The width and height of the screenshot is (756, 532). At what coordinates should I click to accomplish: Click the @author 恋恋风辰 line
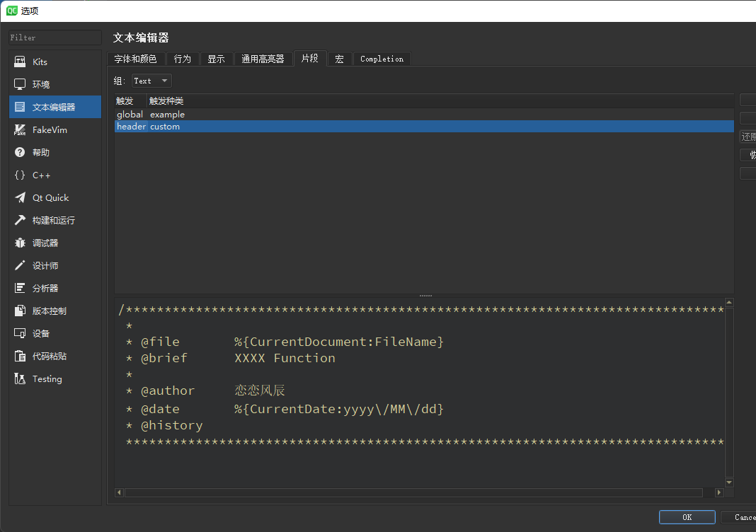[x=205, y=391]
